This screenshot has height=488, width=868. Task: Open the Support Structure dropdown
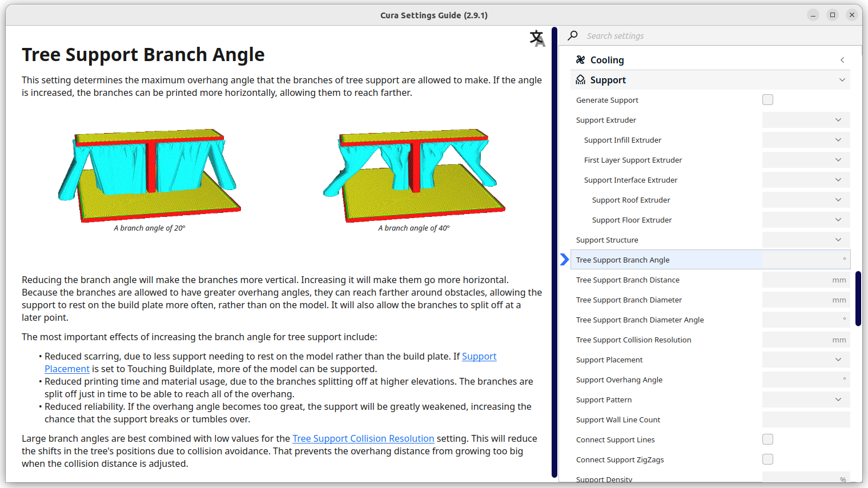tap(806, 240)
